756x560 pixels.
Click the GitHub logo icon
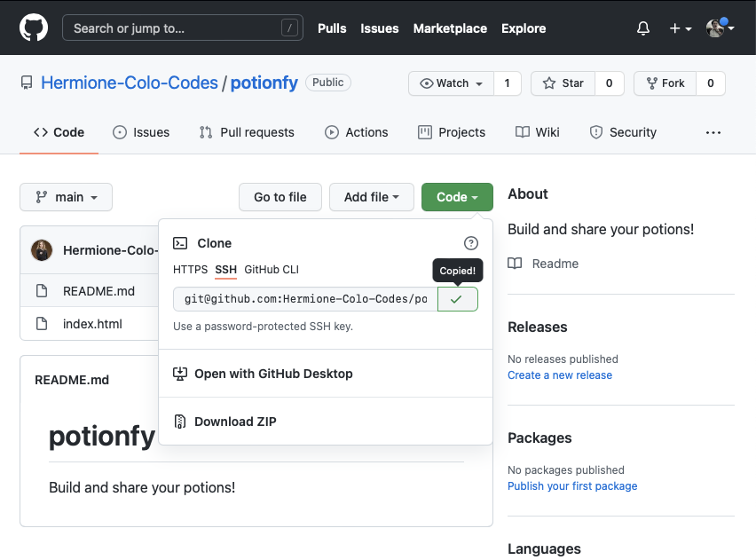(34, 28)
